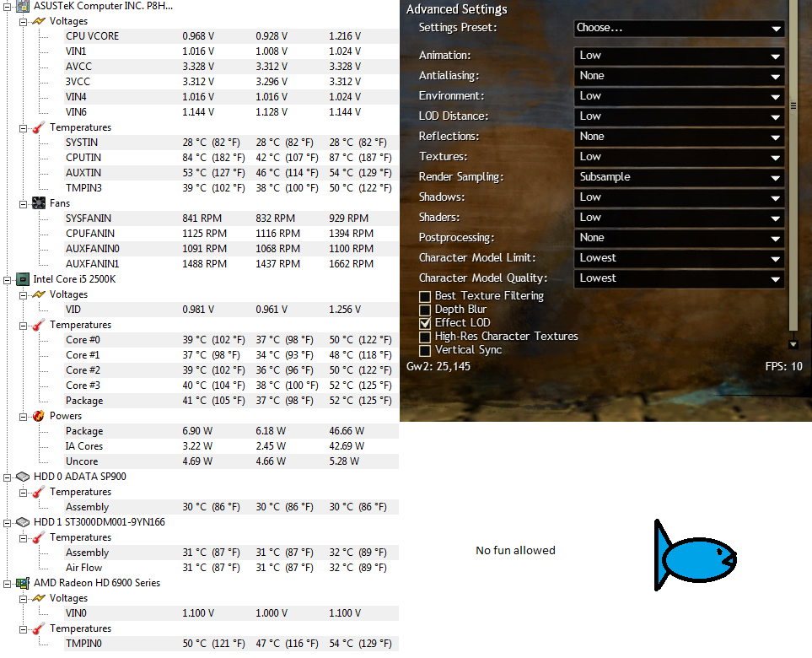The width and height of the screenshot is (812, 658).
Task: Open the Reflections dropdown
Action: [679, 137]
